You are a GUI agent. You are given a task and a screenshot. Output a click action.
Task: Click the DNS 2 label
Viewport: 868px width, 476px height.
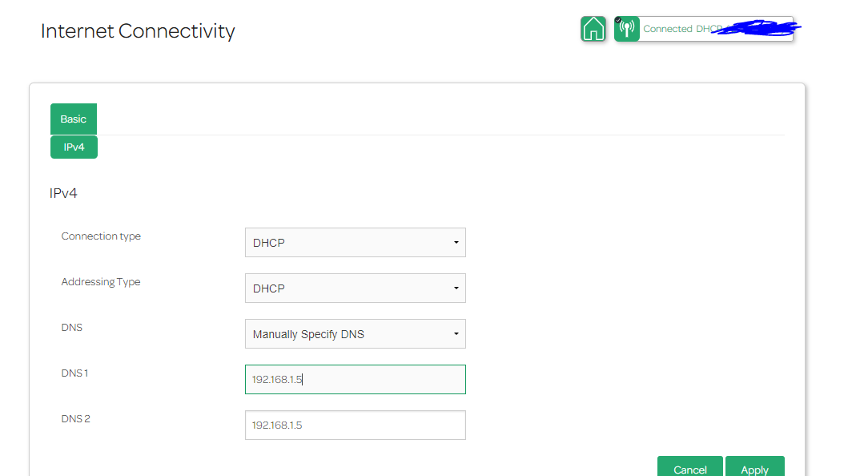click(x=76, y=419)
